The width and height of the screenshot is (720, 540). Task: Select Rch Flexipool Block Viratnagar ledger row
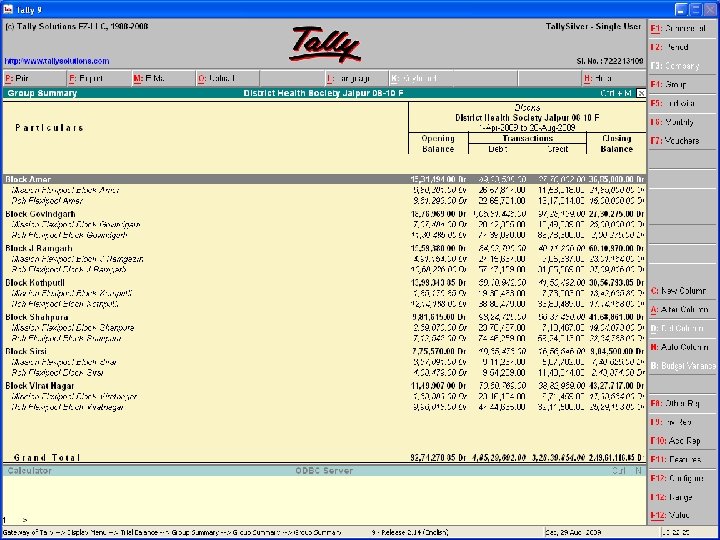click(x=324, y=407)
